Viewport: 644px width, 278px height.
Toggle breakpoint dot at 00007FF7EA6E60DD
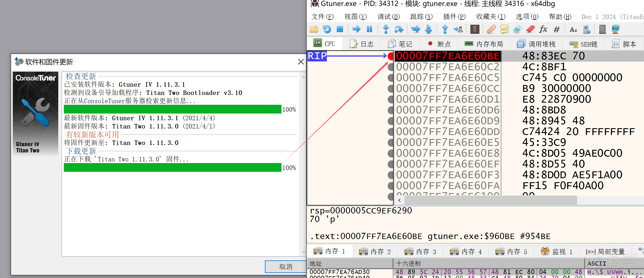391,132
